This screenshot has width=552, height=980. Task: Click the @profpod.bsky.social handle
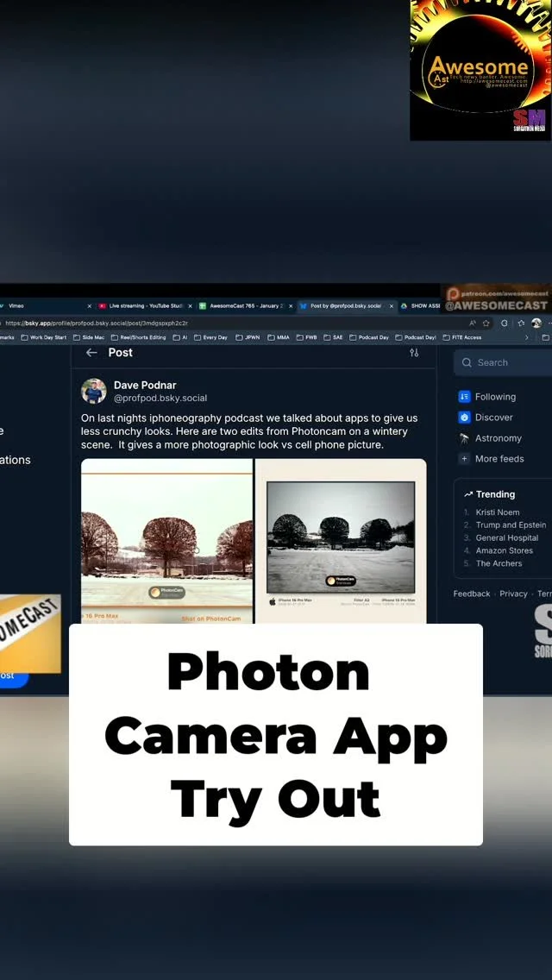pos(160,399)
